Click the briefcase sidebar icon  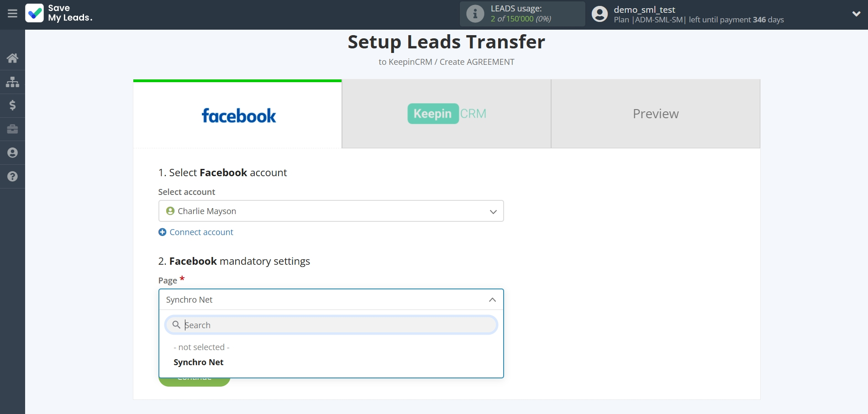click(x=12, y=129)
